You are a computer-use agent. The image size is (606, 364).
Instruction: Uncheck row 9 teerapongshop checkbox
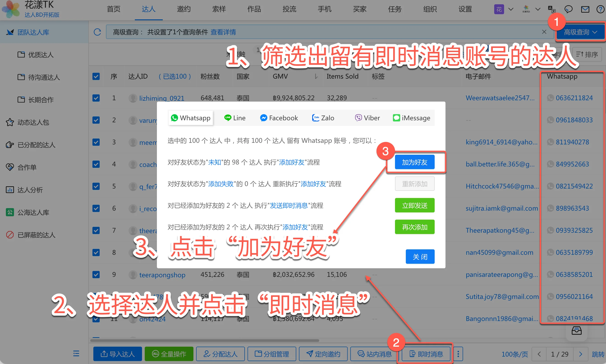96,275
